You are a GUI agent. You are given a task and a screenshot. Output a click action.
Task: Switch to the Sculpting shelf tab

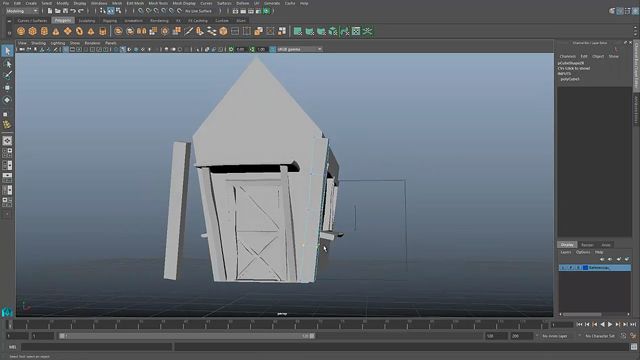(87, 20)
